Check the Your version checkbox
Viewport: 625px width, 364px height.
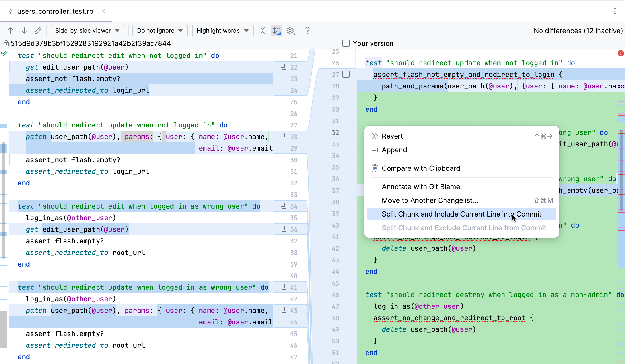pos(346,43)
